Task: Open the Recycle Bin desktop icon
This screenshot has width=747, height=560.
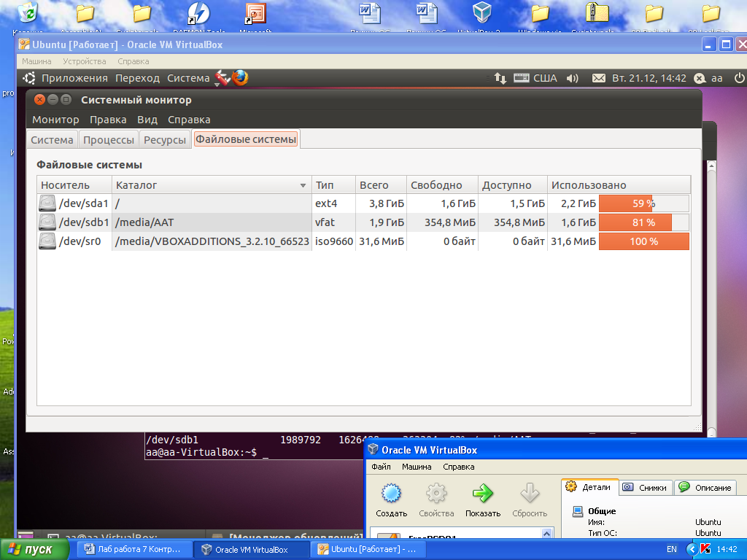Action: [x=28, y=12]
